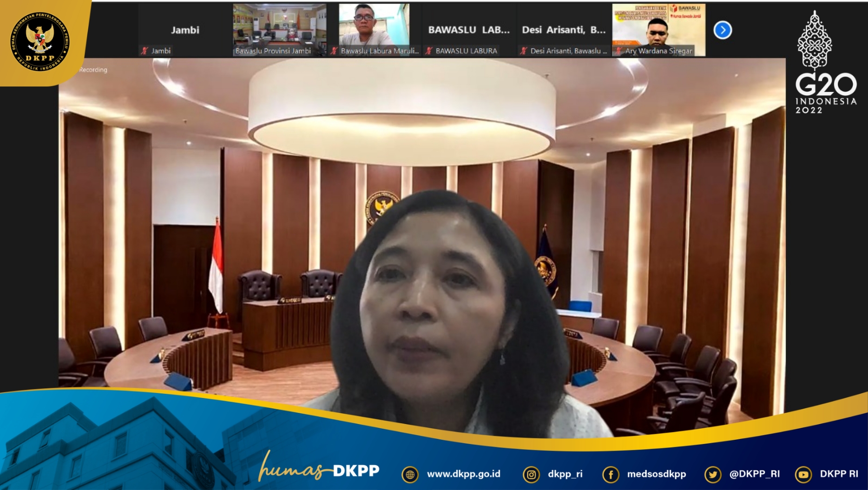Click the muted mic icon beside Jambi
Viewport: 868px width, 490px height.
point(145,51)
